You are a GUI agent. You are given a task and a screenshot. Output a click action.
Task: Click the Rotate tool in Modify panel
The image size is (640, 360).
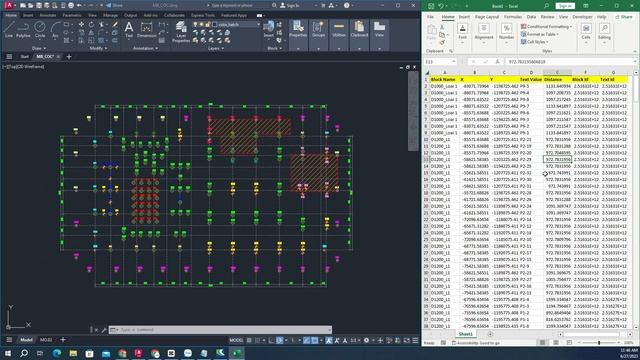91,24
